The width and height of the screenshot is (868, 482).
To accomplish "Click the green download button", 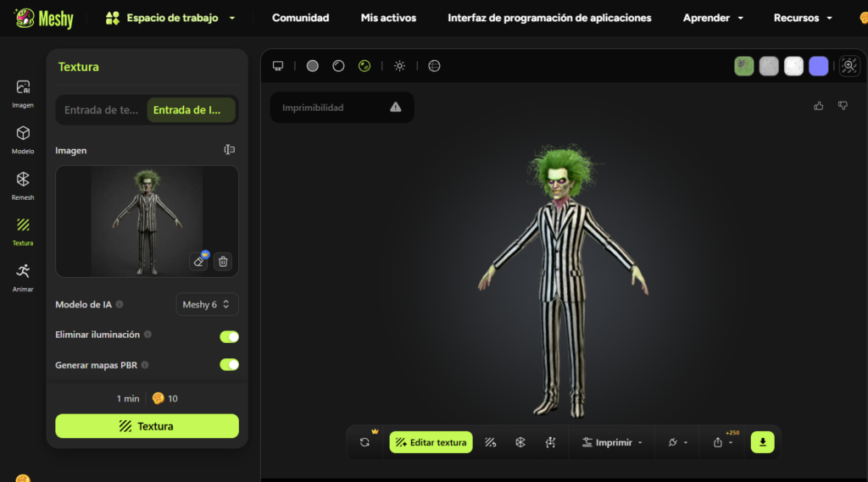I will tap(762, 442).
